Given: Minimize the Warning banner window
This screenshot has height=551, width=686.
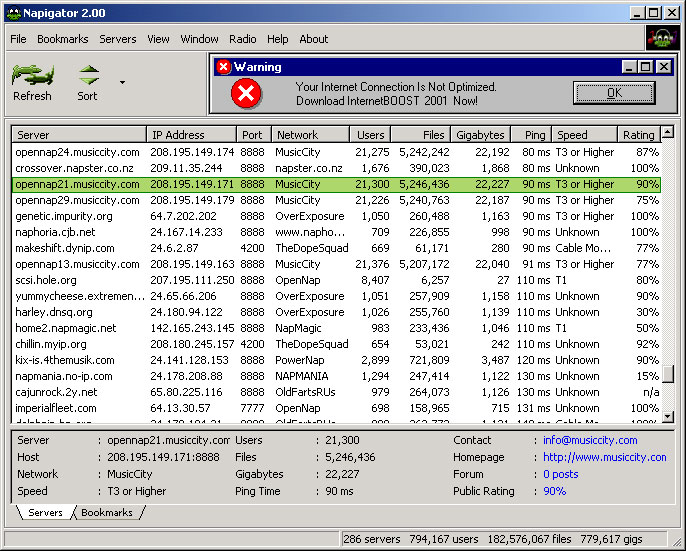Looking at the screenshot, I should tap(630, 67).
